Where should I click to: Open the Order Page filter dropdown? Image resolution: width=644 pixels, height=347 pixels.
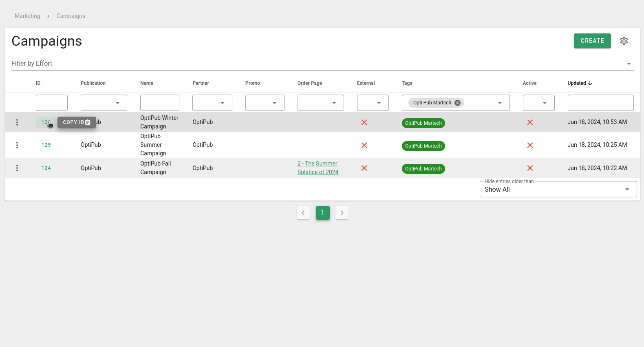pos(321,103)
